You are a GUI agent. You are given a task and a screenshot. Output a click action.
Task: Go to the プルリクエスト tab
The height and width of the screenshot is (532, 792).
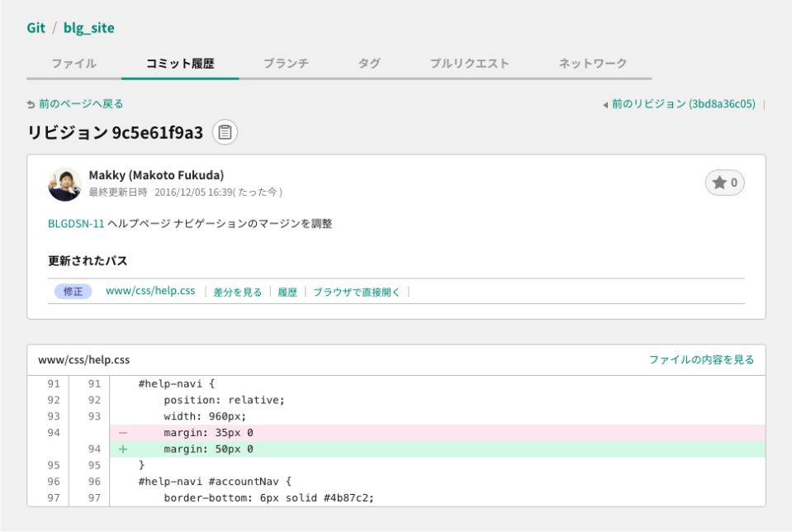click(x=469, y=64)
